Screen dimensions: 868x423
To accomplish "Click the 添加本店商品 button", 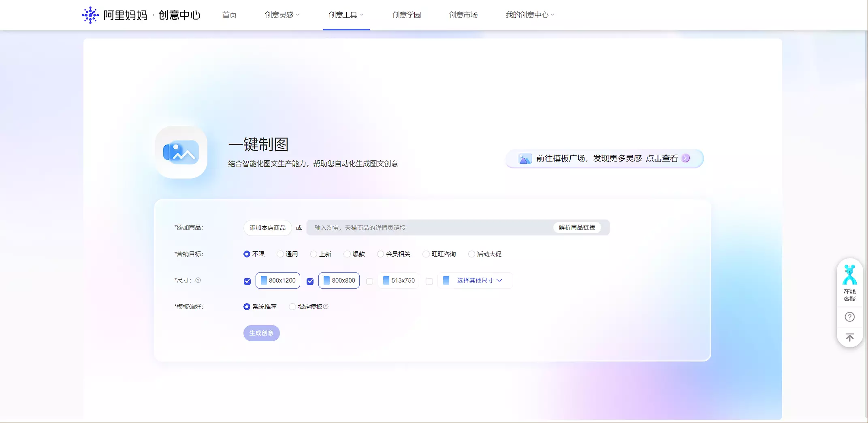I will coord(267,228).
